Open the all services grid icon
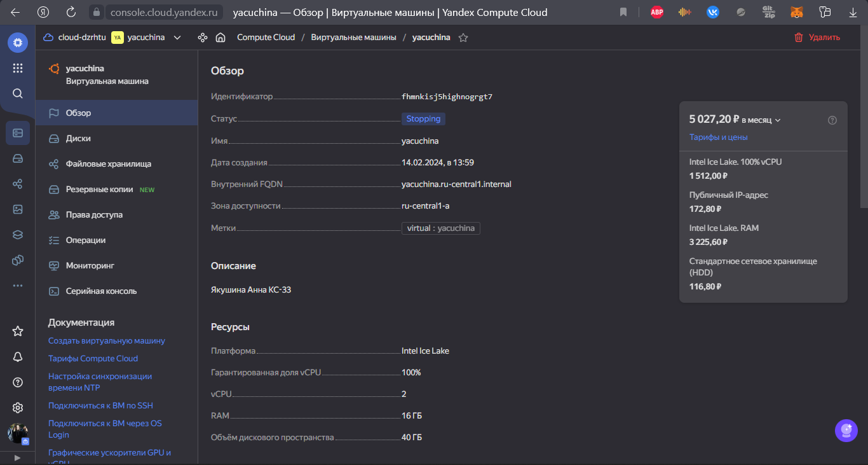Screen dimensions: 868x465 click(18, 68)
